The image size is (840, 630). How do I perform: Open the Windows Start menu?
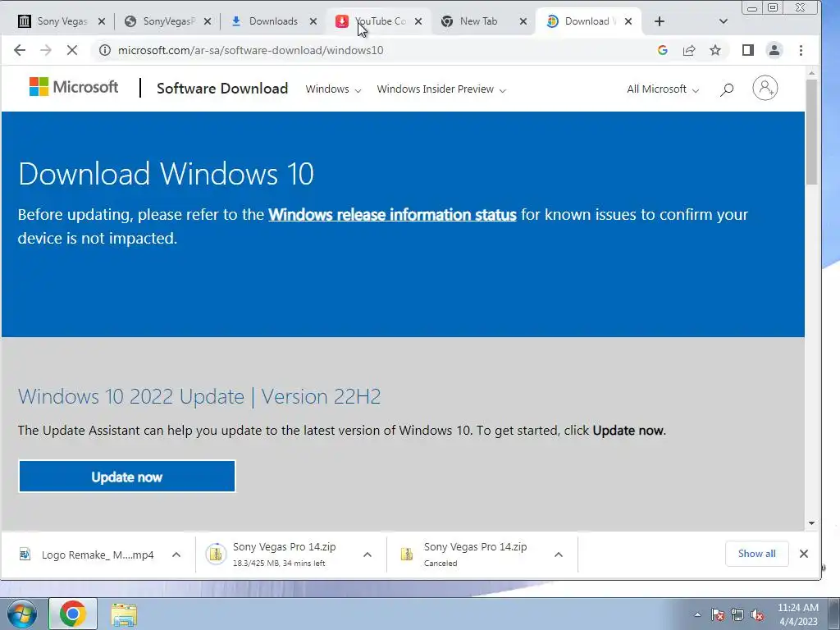click(x=22, y=614)
